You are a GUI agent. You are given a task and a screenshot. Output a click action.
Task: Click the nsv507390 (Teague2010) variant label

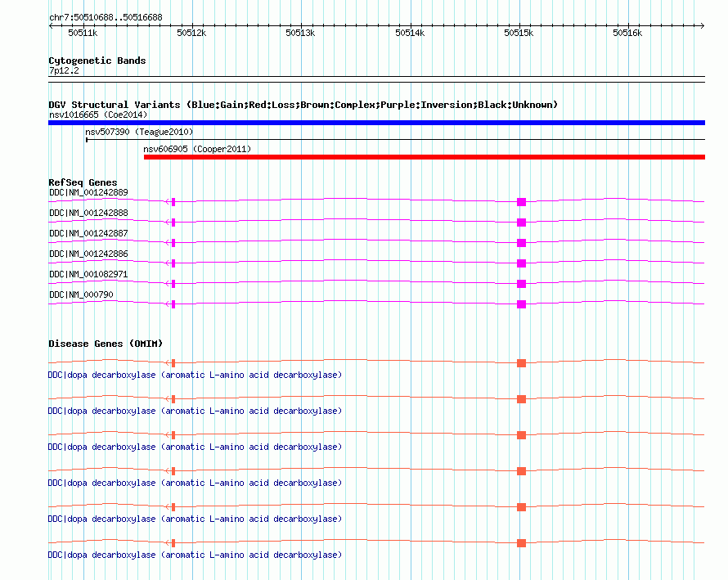coord(139,132)
